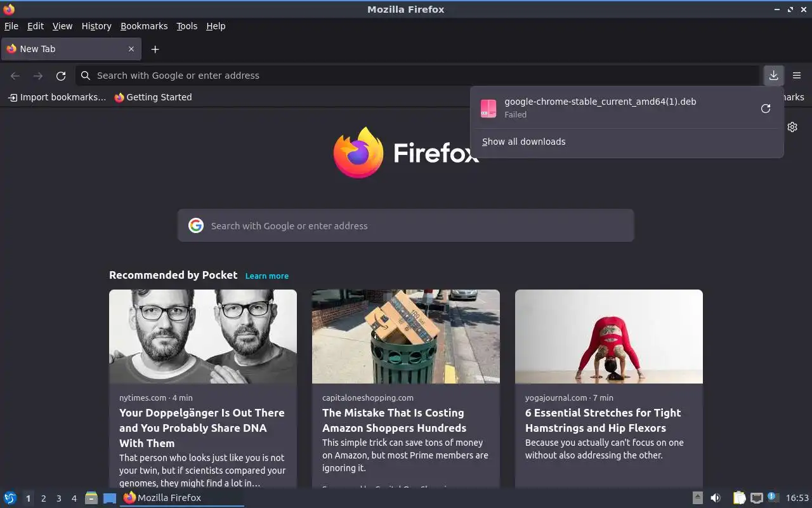Click Mozilla Firefox taskbar window button
The width and height of the screenshot is (812, 508).
click(x=182, y=498)
